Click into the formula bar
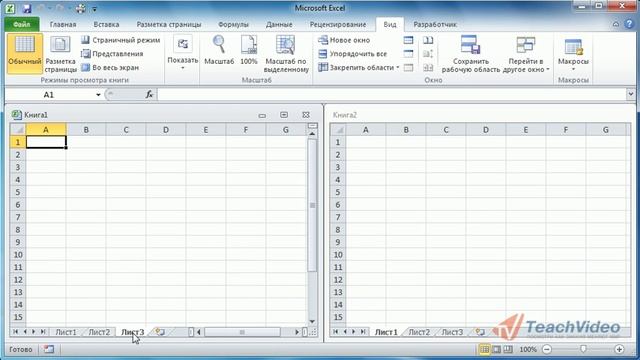 tap(391, 95)
